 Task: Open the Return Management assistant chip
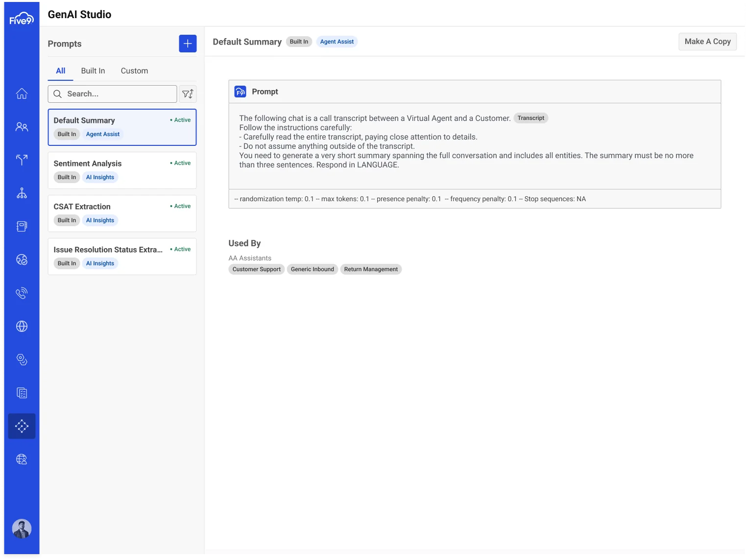(x=371, y=269)
